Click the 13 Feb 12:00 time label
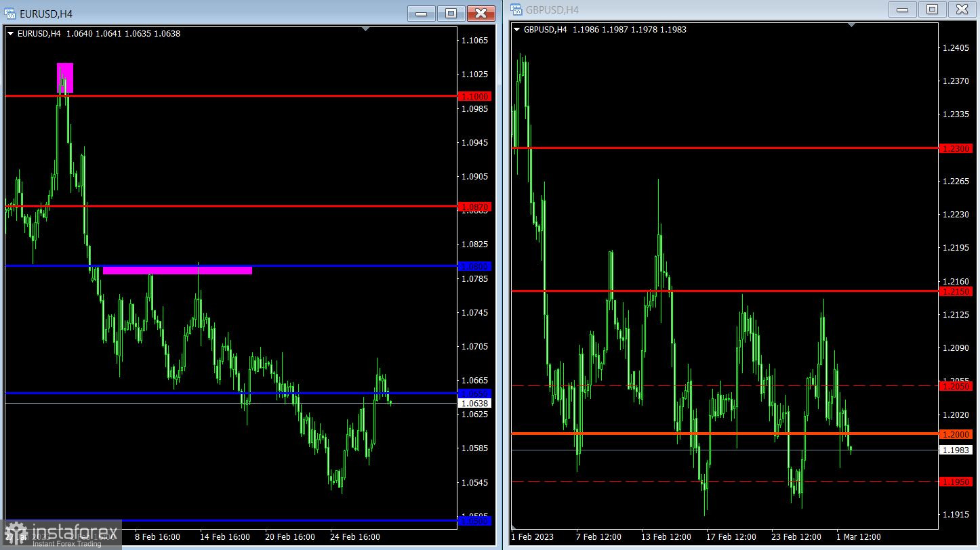 pyautogui.click(x=666, y=537)
